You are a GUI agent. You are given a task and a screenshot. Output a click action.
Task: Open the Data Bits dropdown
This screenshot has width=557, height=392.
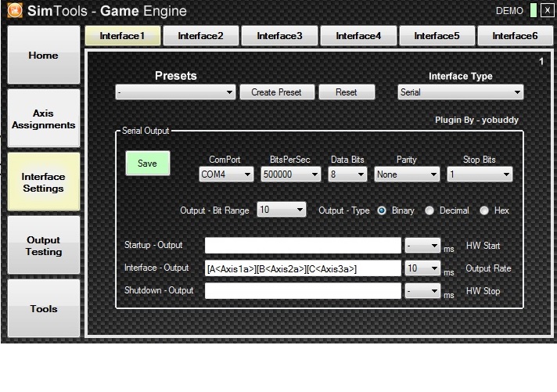pyautogui.click(x=347, y=174)
